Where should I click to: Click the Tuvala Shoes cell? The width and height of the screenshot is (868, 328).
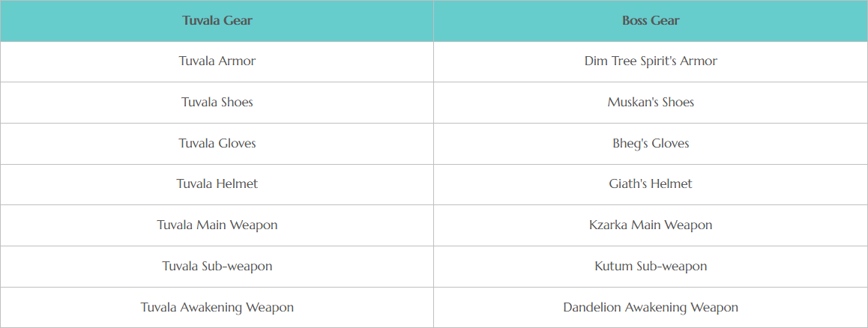[x=217, y=102]
